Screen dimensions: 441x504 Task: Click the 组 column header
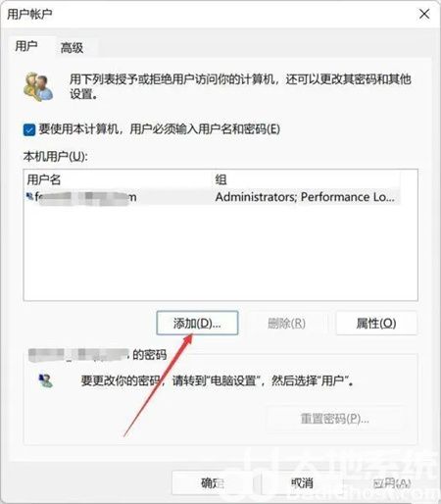[220, 179]
